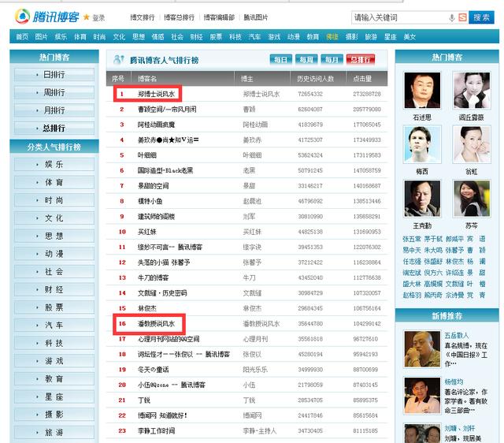Choose 文化 category in left sidebar
504x443 pixels.
click(x=54, y=218)
